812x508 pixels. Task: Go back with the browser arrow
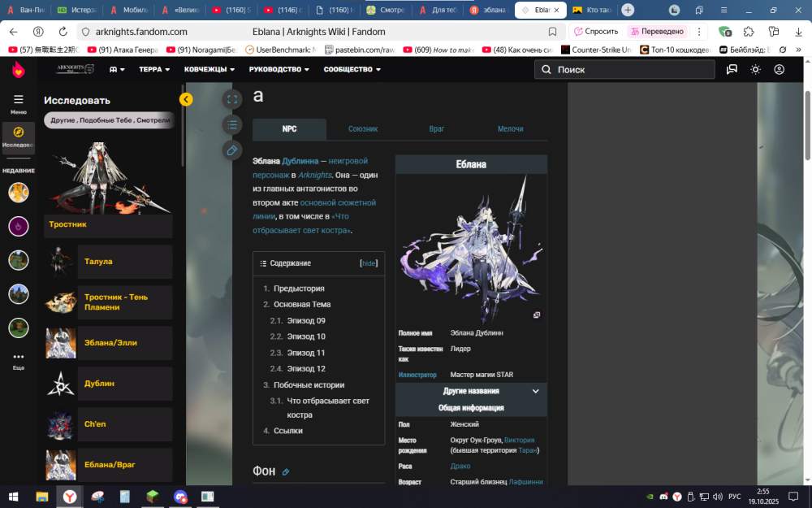click(14, 32)
